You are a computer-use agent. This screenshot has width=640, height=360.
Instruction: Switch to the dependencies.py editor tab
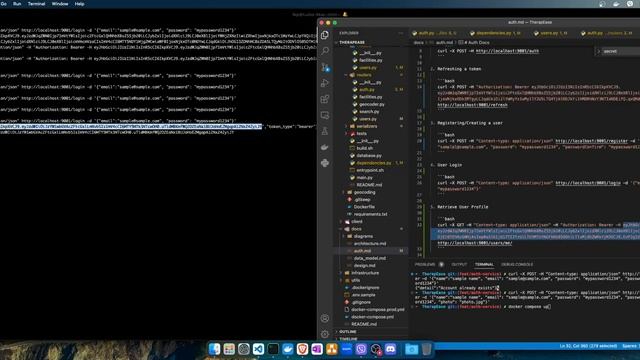[495, 33]
